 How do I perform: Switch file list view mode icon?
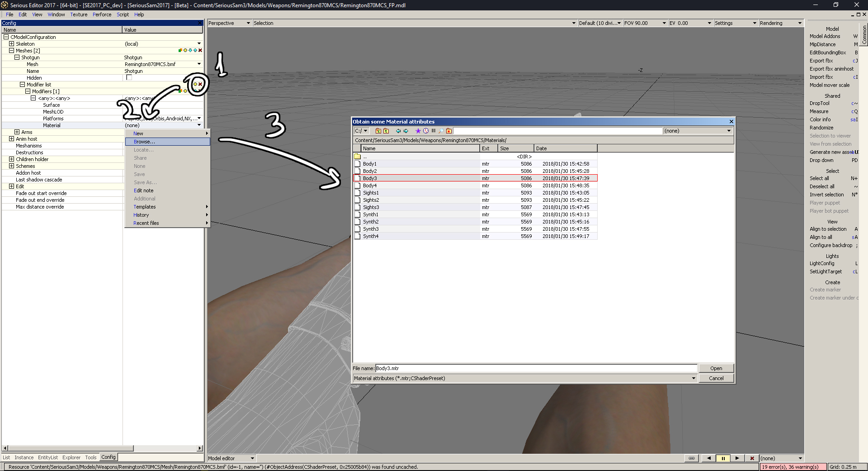click(434, 131)
